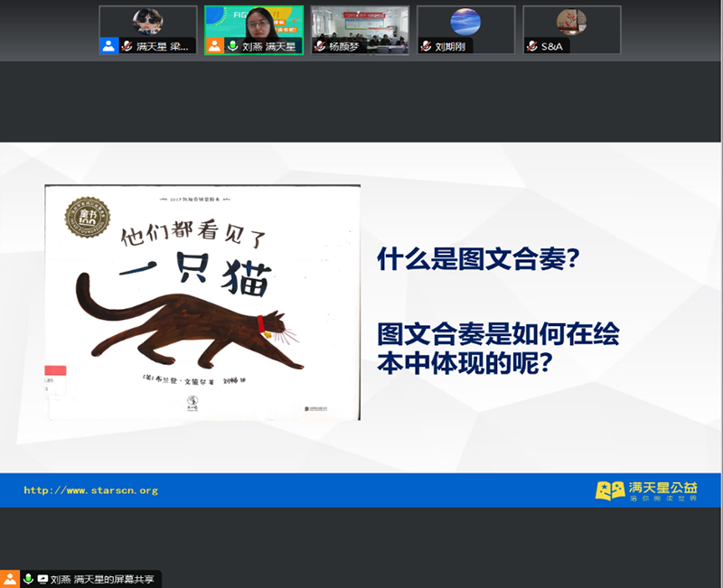
Task: Click the text 图文合奏是如何在绘本中体现的呢?
Action: tap(498, 349)
